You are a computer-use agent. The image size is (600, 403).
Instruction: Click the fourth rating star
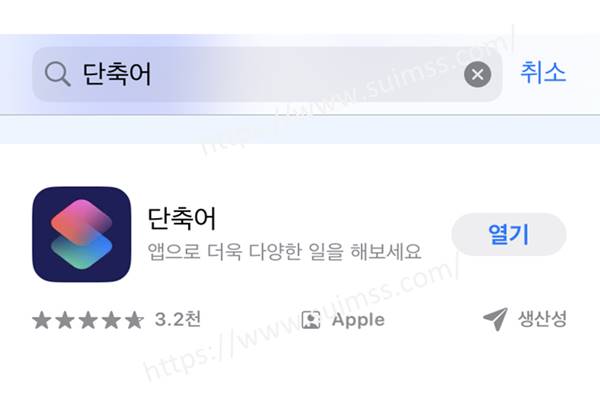pyautogui.click(x=111, y=320)
